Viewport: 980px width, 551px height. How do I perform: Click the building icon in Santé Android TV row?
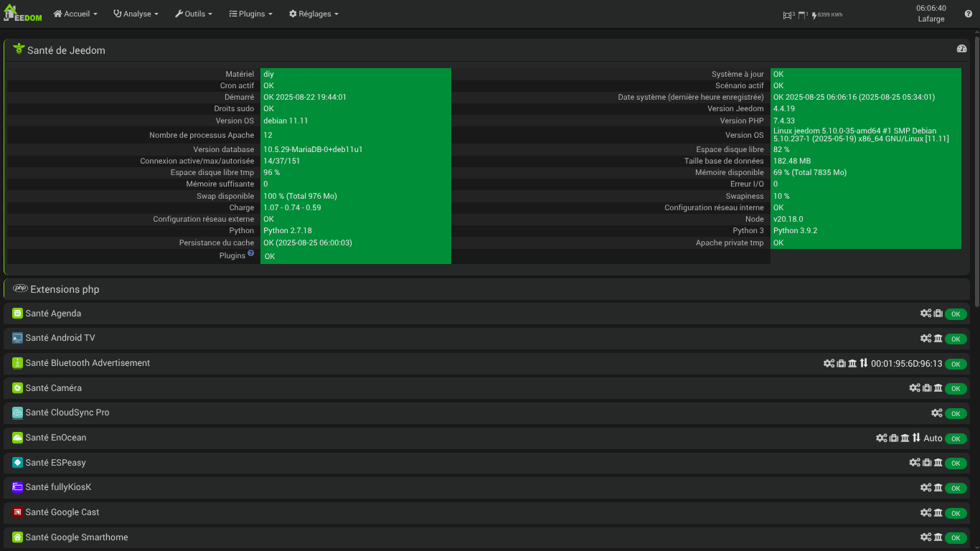tap(938, 339)
